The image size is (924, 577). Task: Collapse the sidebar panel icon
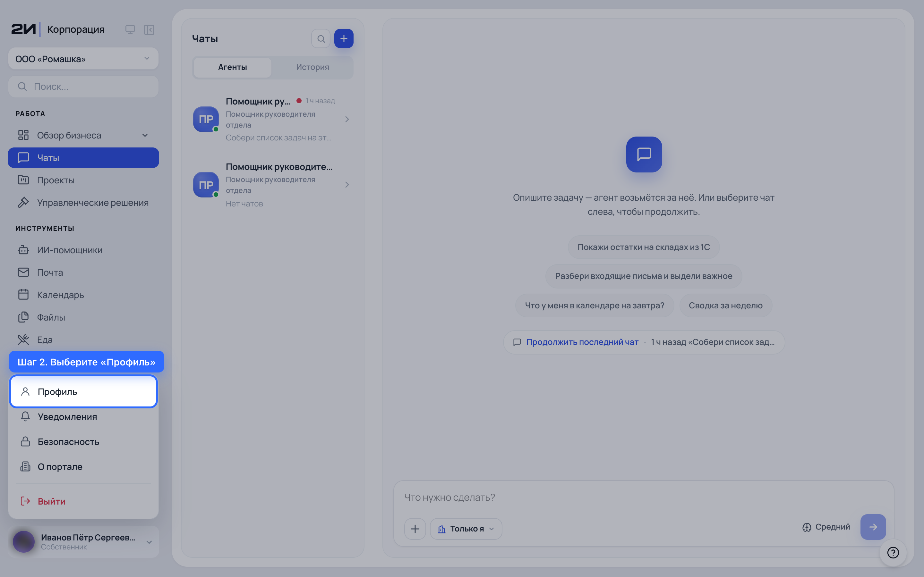pyautogui.click(x=149, y=30)
